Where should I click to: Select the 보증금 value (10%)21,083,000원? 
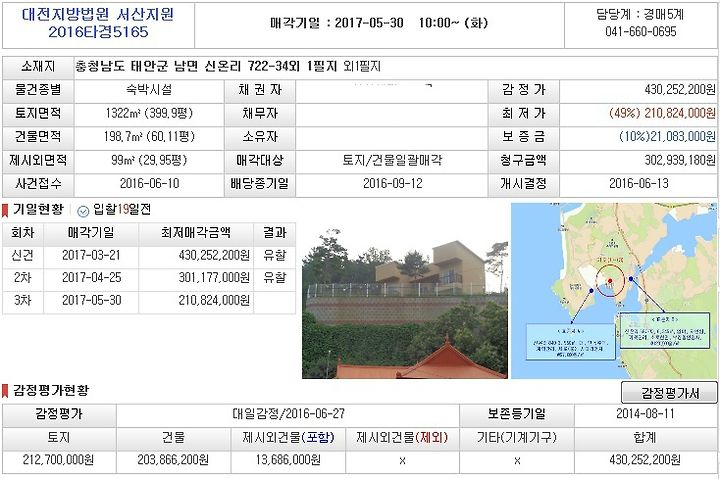[x=667, y=136]
